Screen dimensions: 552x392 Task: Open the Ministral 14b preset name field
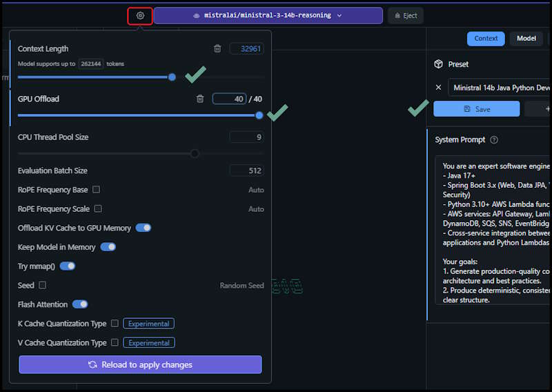tap(500, 88)
